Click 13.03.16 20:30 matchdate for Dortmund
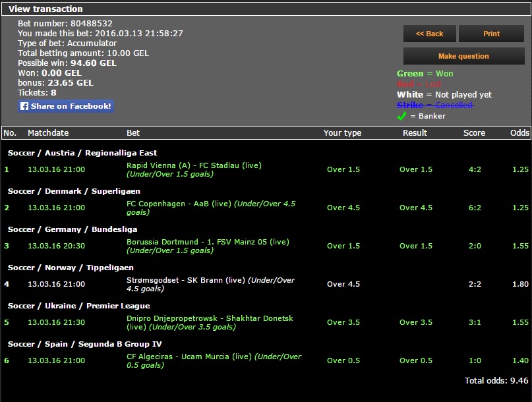Viewport: 532px width, 402px height. point(56,246)
